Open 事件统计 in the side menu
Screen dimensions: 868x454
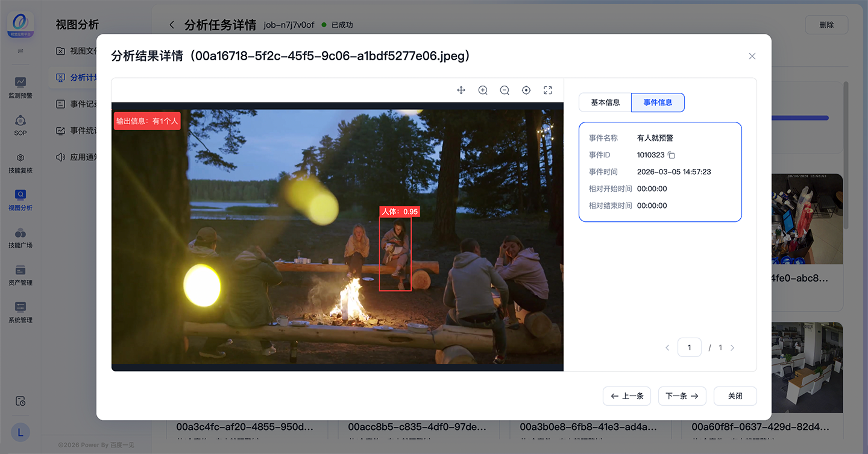[77, 130]
